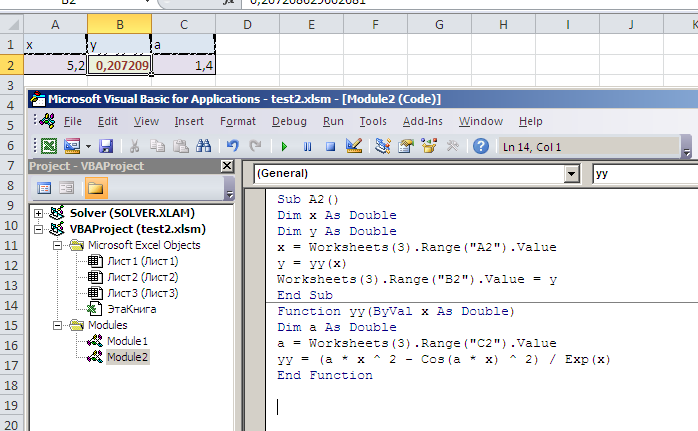698x431 pixels.
Task: Select Лист3 (Лист3) sheet object
Action: (x=142, y=293)
